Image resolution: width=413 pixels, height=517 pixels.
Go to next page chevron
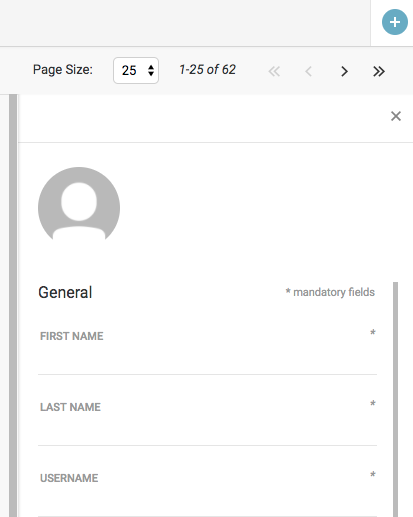(344, 71)
